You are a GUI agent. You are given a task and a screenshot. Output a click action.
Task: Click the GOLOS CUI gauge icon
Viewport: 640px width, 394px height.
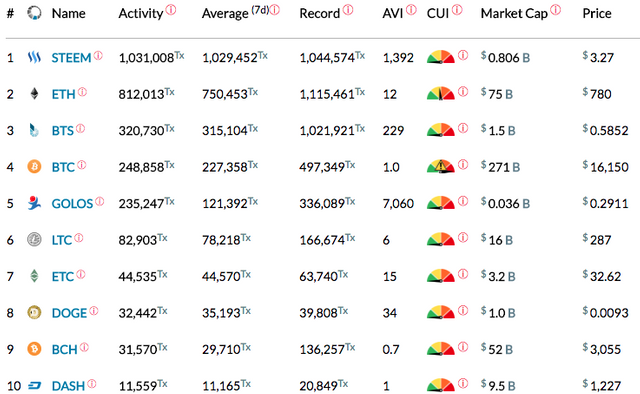(x=440, y=203)
